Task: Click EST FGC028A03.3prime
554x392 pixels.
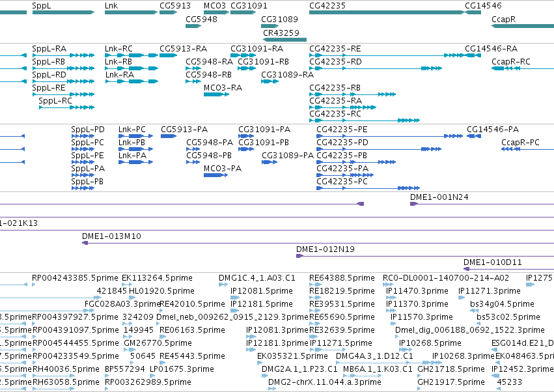Action: tap(122, 304)
